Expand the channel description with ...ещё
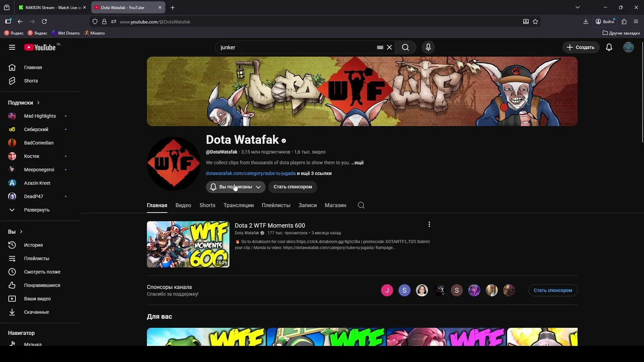 click(x=357, y=163)
